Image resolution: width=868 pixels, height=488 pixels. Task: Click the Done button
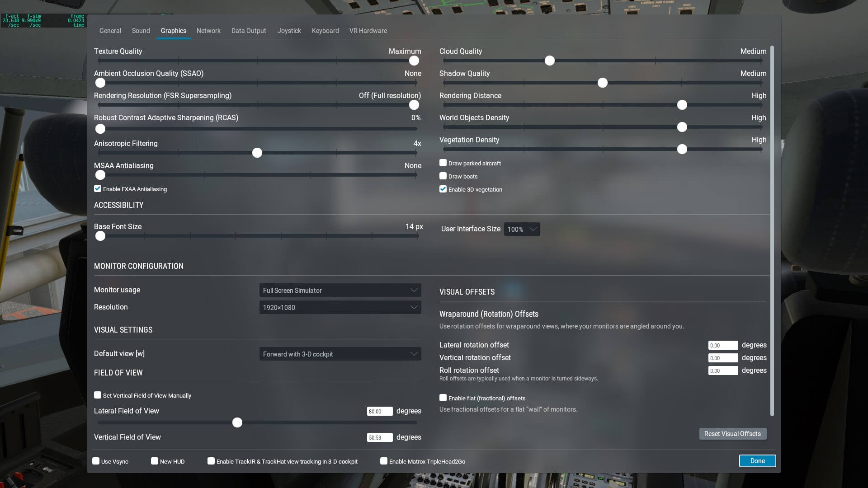point(757,461)
